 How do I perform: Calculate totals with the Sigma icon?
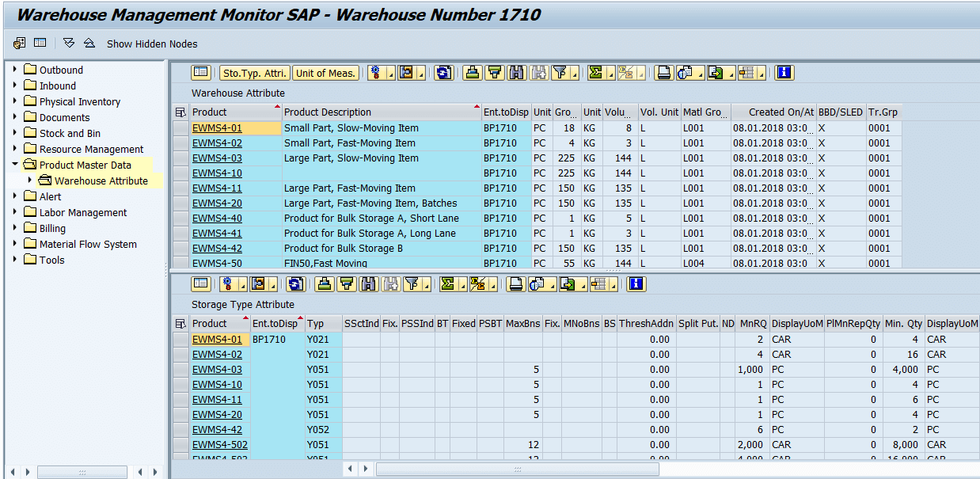594,72
